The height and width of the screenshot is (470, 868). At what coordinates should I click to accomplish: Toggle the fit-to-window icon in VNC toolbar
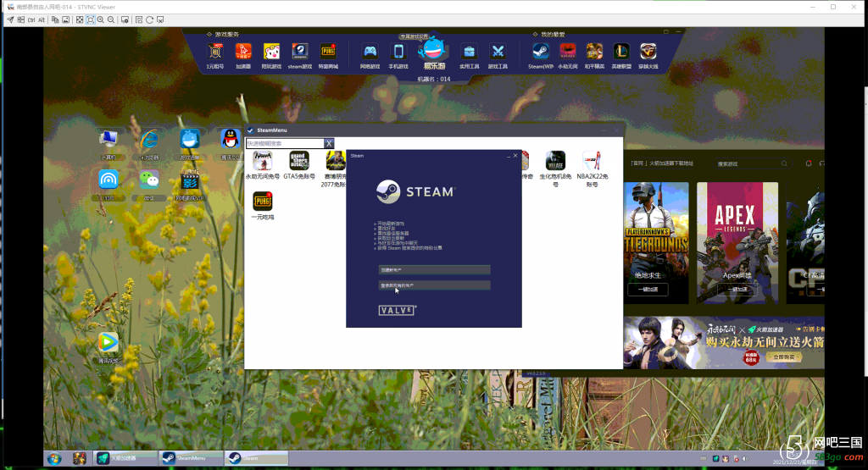(x=90, y=20)
